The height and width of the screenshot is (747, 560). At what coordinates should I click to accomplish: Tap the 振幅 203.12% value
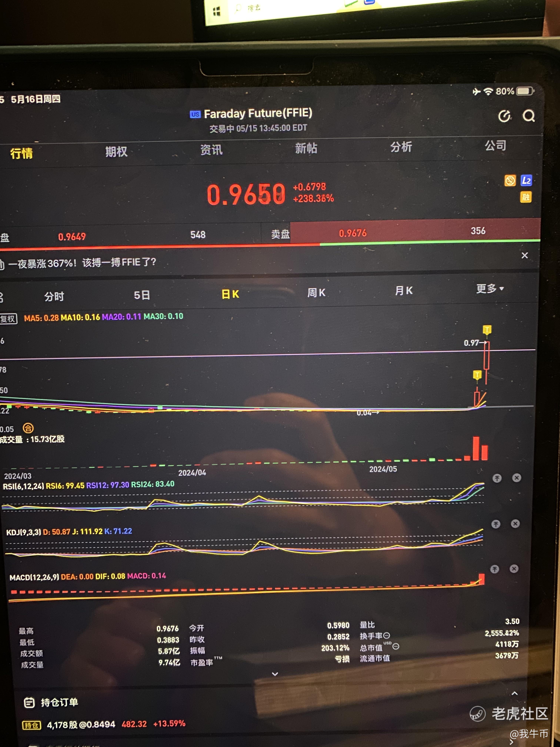tap(335, 648)
